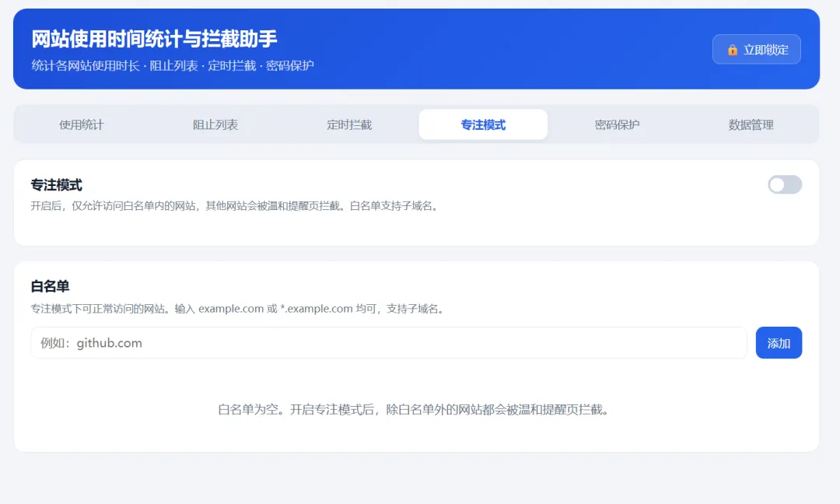Screen dimensions: 840x504
Task: Switch to the 使用统计 tab
Action: (82, 124)
